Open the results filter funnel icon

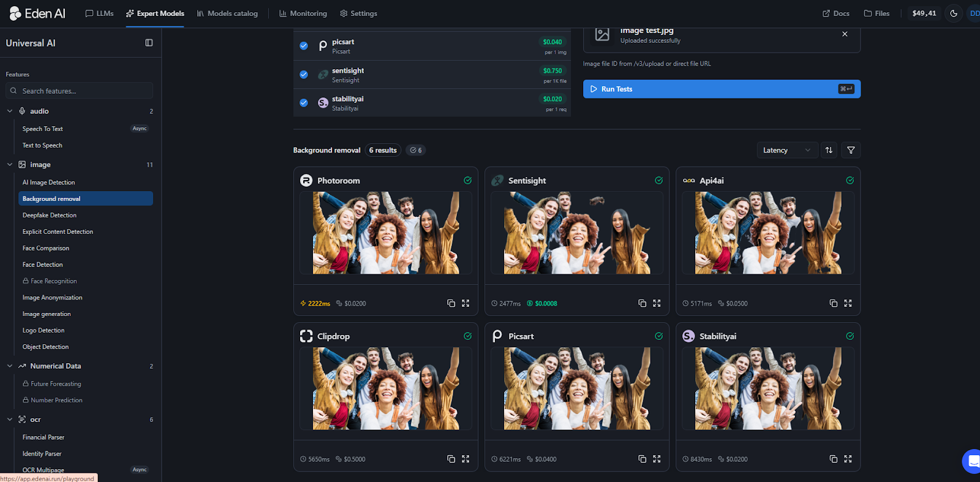tap(851, 150)
